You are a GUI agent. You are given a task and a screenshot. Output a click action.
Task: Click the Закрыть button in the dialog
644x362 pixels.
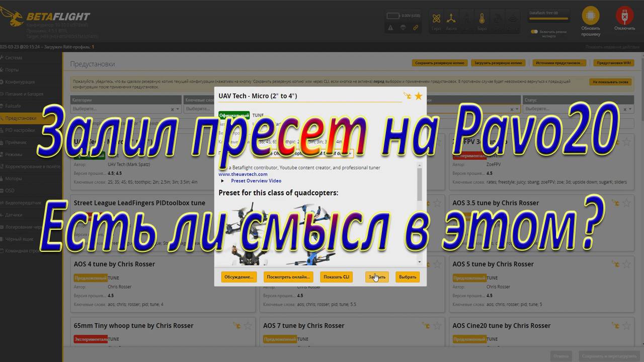pos(377,277)
